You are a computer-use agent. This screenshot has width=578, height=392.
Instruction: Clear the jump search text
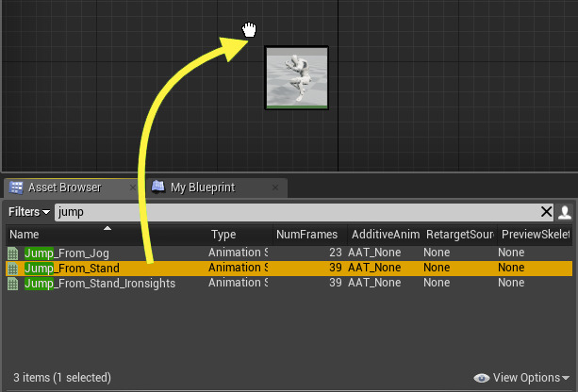pyautogui.click(x=546, y=212)
